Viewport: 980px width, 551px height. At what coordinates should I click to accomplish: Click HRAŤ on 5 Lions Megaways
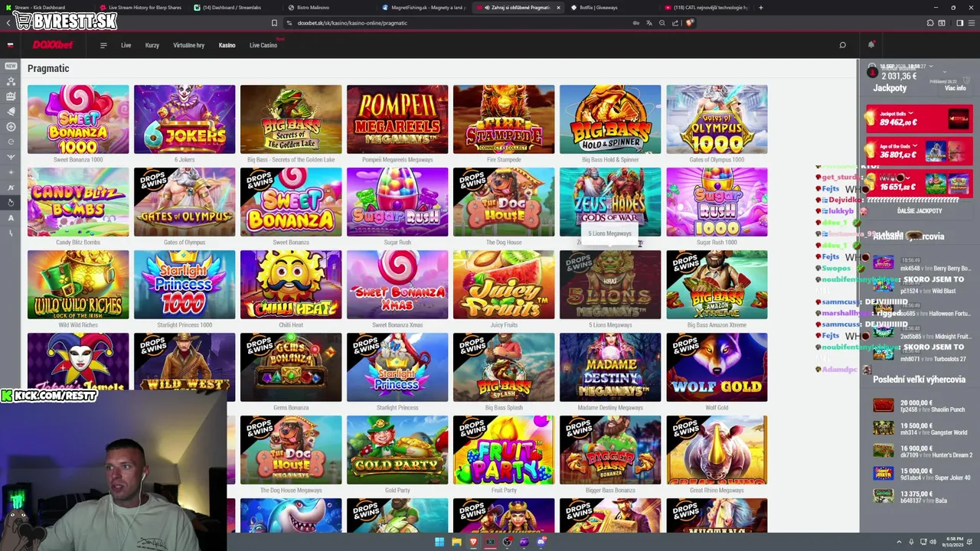[610, 281]
